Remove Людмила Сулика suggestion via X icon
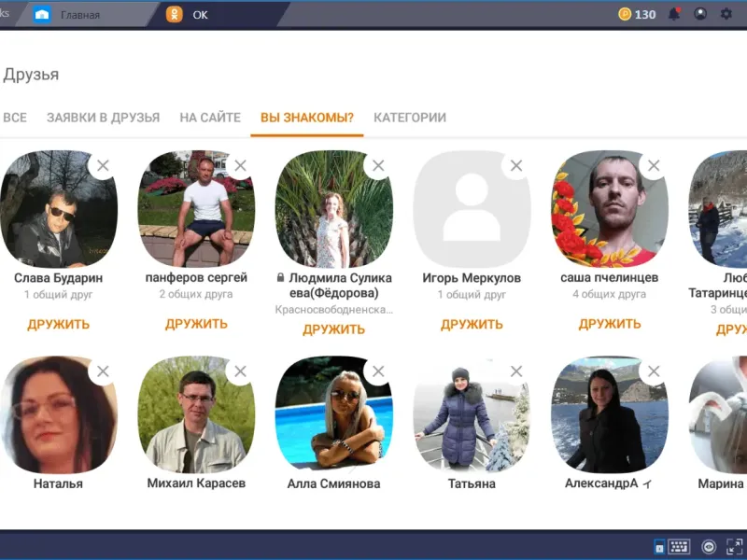Image resolution: width=747 pixels, height=560 pixels. tap(378, 166)
